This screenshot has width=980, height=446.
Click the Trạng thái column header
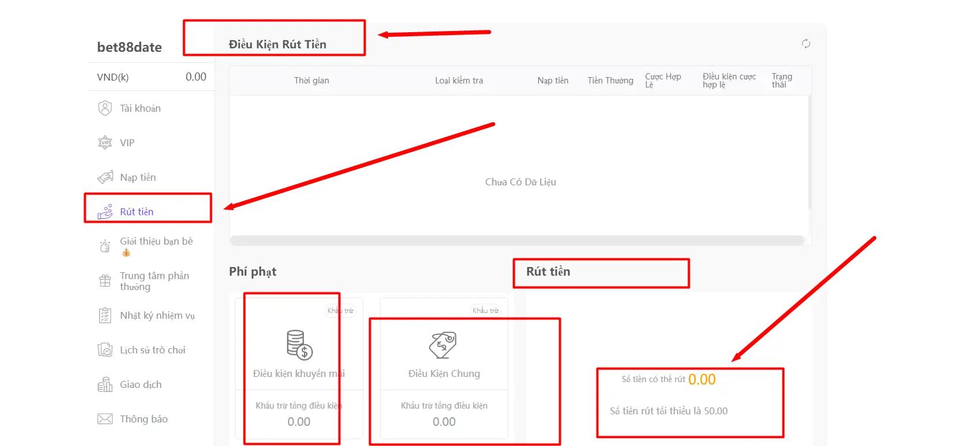782,81
